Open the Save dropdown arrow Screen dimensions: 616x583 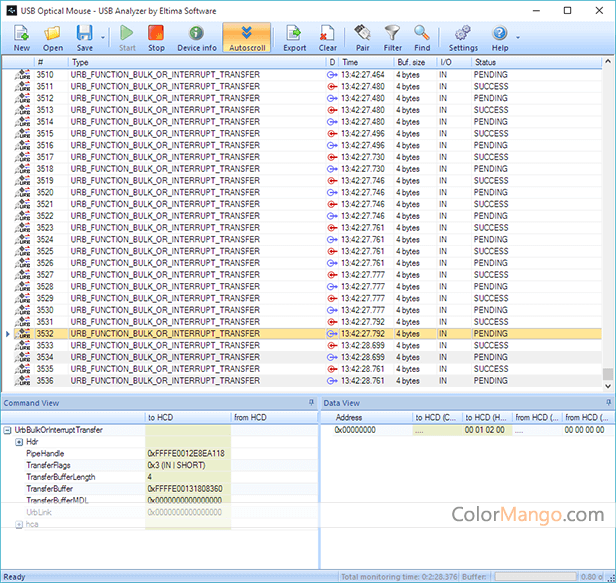pyautogui.click(x=103, y=38)
